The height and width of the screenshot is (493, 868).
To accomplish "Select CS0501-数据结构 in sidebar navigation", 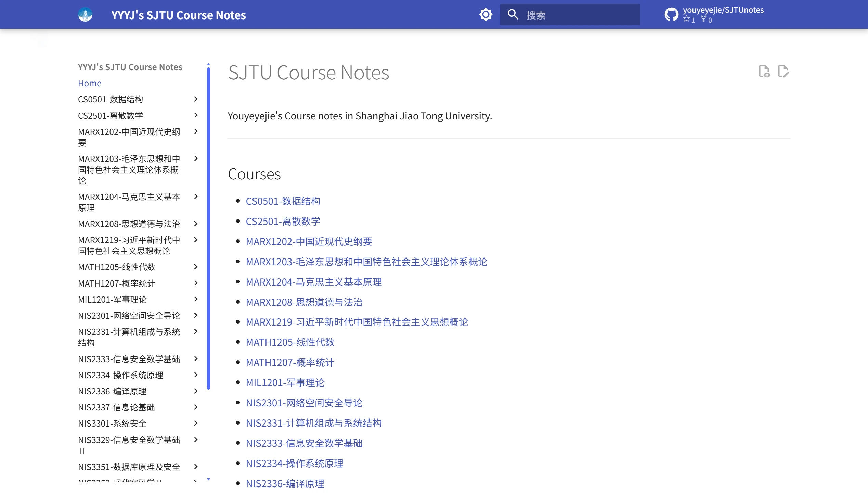I will 111,99.
